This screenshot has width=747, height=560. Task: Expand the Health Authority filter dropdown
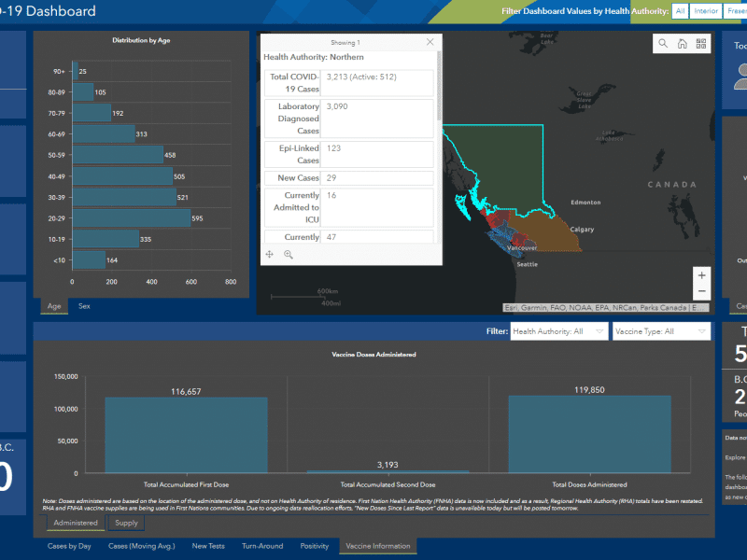(x=558, y=331)
